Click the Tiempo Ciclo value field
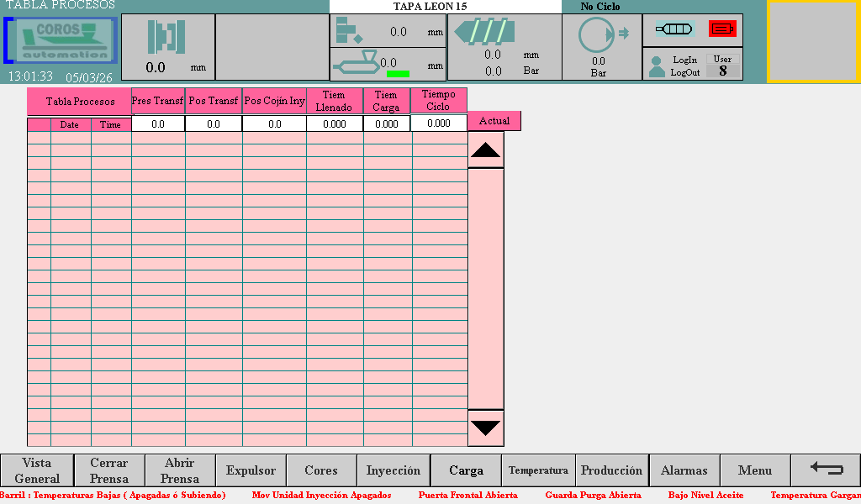Viewport: 861px width, 504px height. click(x=438, y=123)
